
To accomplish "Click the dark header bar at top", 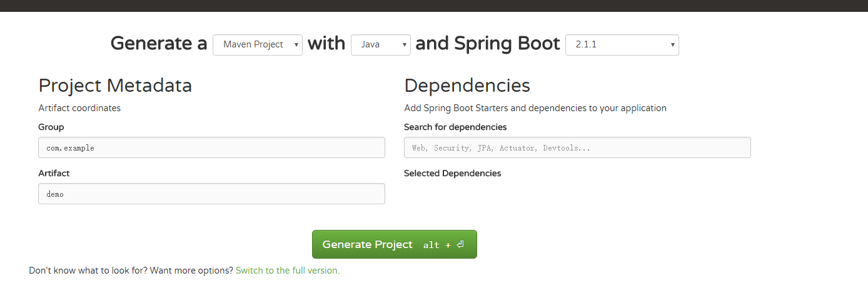I will click(x=434, y=6).
